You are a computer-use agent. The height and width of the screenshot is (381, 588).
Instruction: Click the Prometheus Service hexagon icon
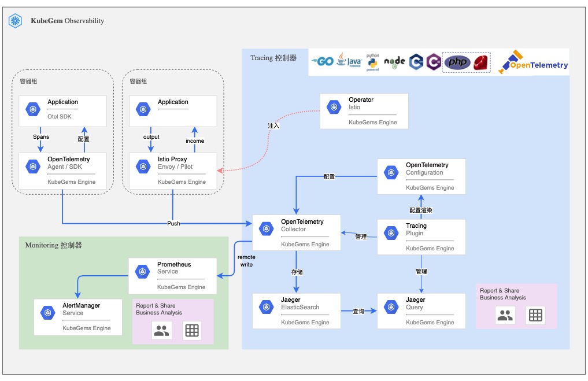point(142,272)
